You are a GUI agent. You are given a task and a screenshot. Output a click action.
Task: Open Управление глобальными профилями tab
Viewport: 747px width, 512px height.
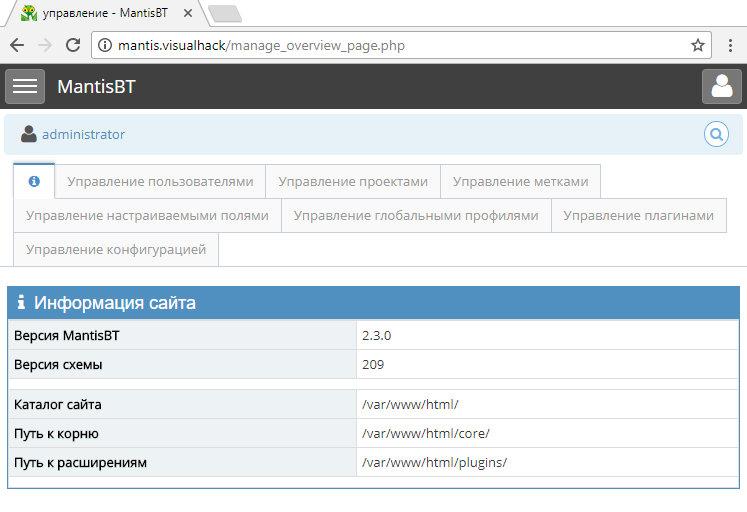pos(416,216)
